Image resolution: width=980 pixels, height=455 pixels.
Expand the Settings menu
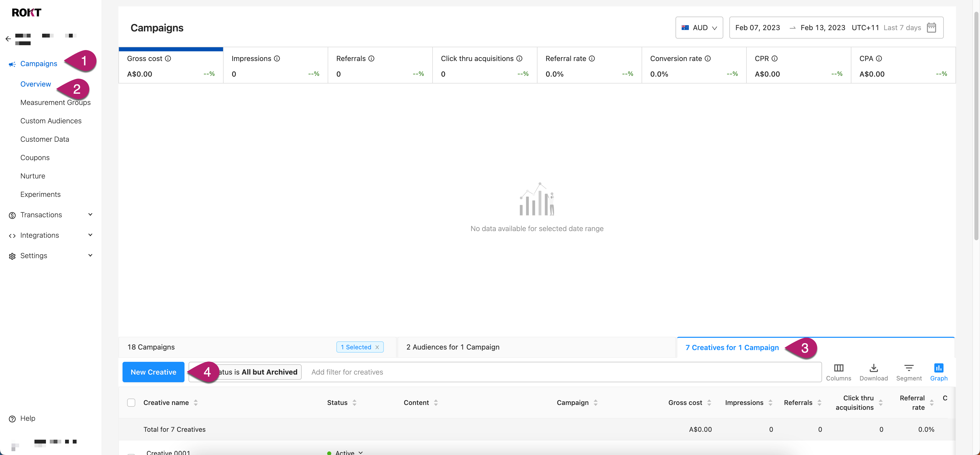click(51, 256)
